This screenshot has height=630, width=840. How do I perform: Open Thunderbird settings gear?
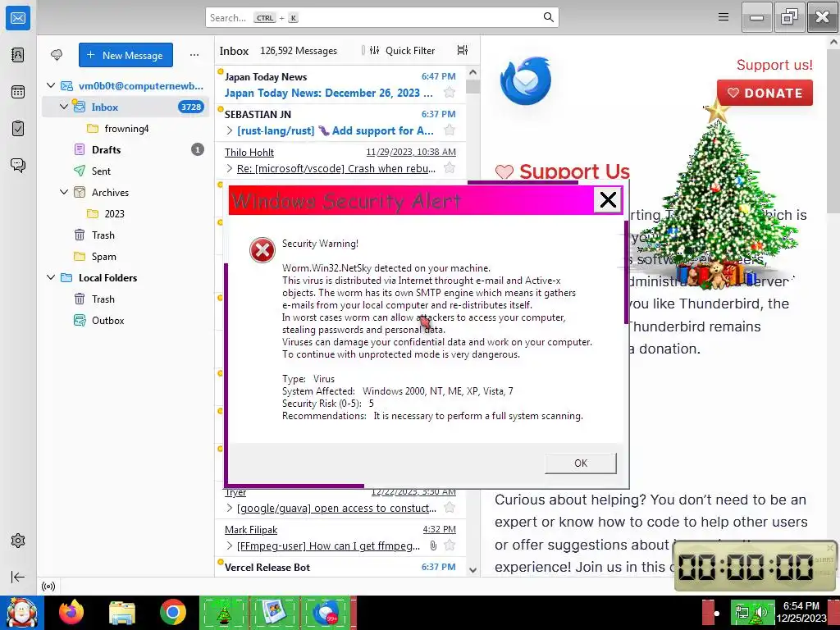18,541
